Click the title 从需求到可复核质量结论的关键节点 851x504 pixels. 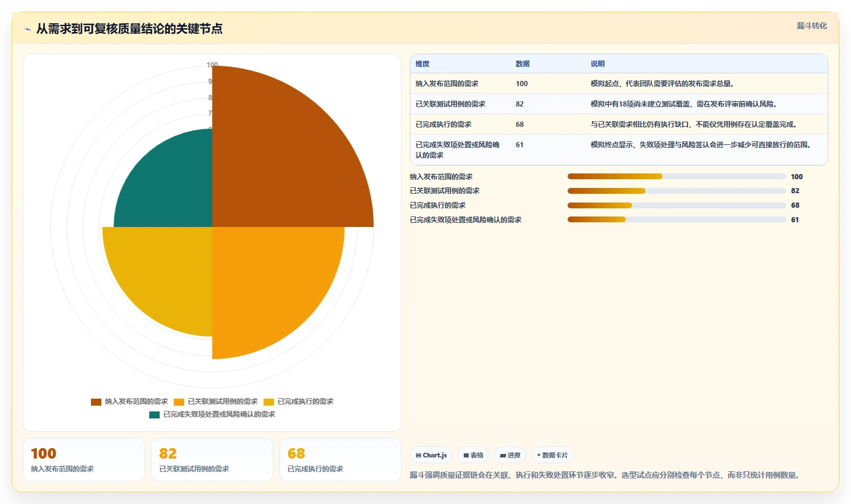(x=129, y=29)
